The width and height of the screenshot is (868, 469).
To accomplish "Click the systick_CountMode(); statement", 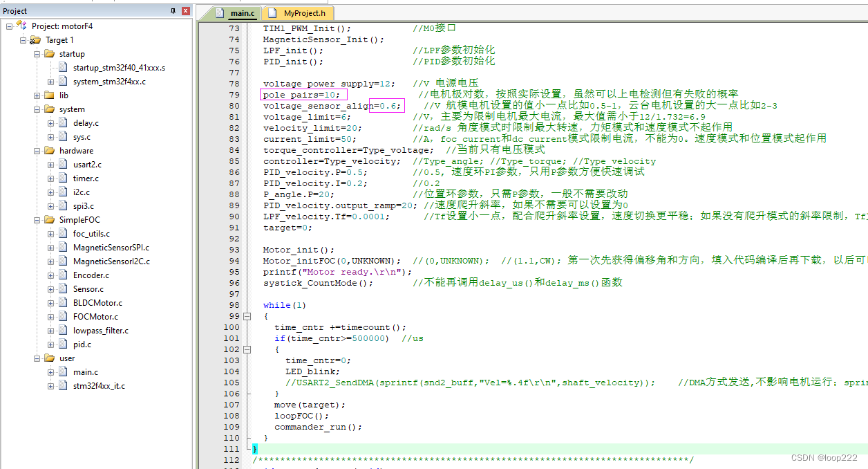I will pos(318,283).
